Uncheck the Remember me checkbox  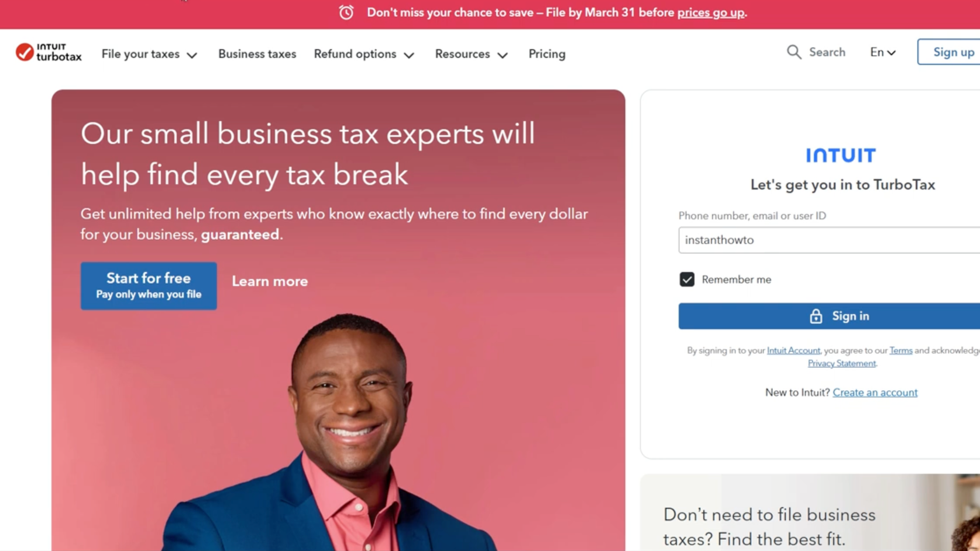click(x=687, y=280)
